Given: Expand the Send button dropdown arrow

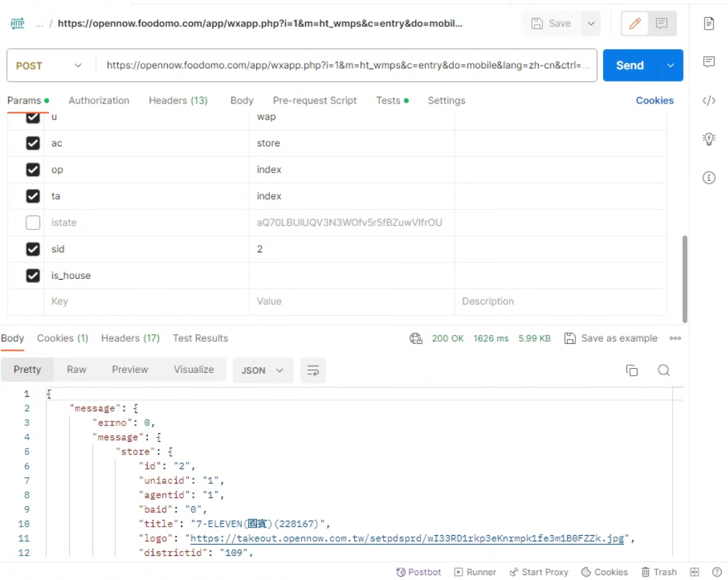Looking at the screenshot, I should tap(670, 66).
